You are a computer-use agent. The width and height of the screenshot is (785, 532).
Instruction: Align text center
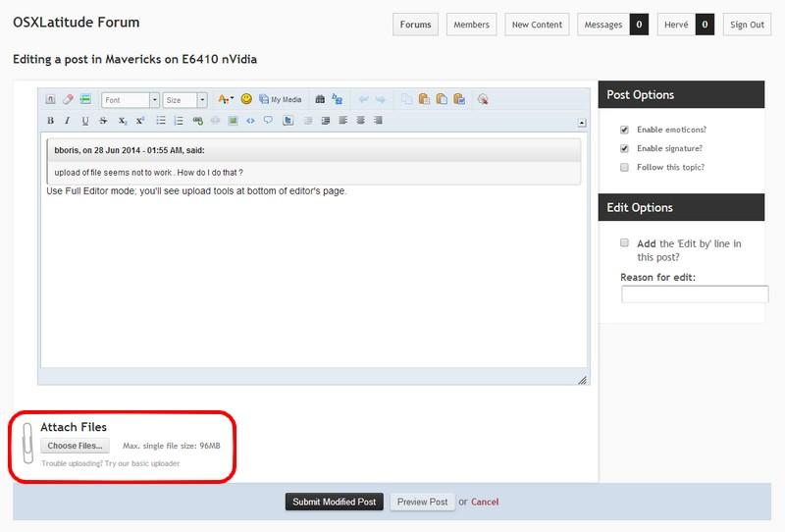[360, 120]
